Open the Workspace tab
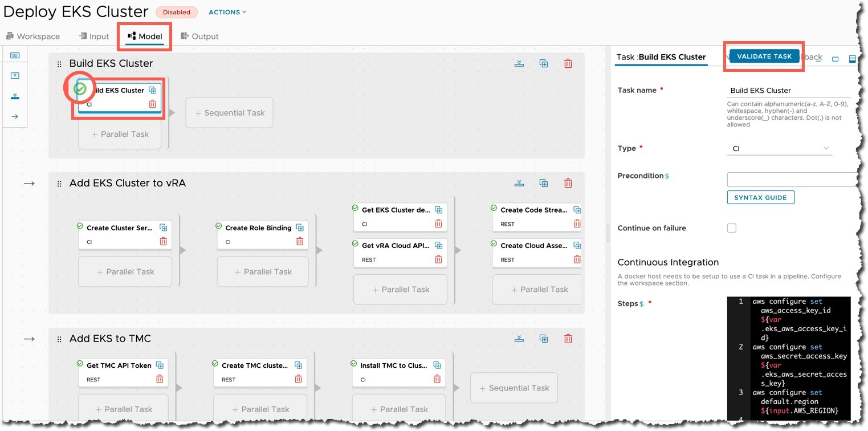868x431 pixels. [33, 36]
